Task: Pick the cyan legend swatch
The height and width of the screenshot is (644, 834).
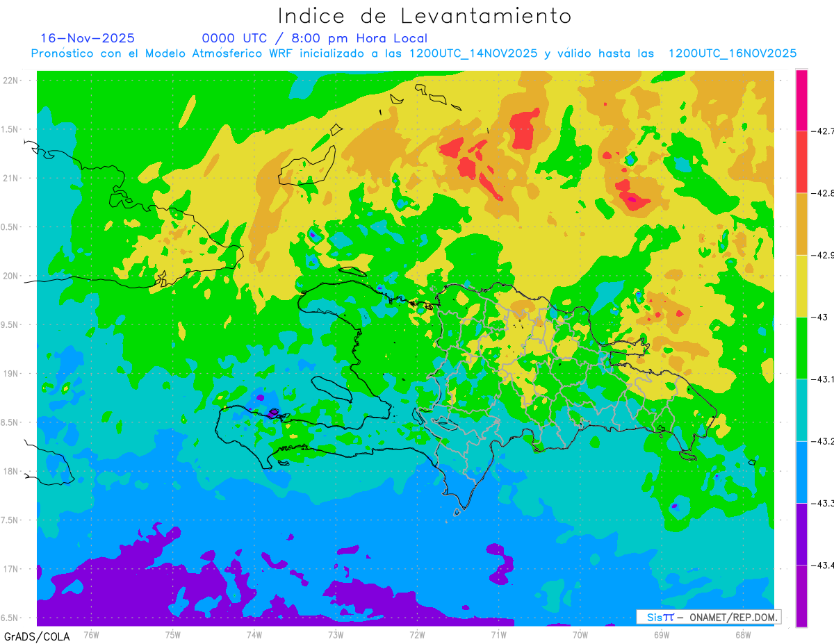Action: pos(801,410)
